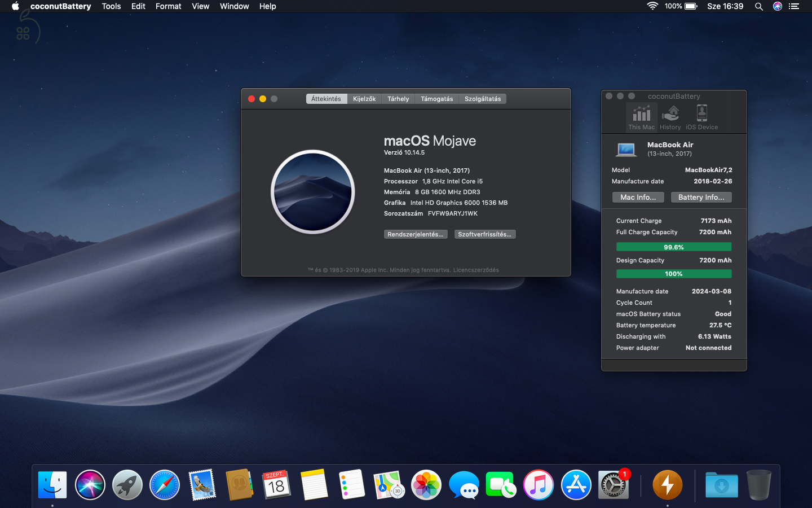812x508 pixels.
Task: Open the Tools menu
Action: [111, 6]
